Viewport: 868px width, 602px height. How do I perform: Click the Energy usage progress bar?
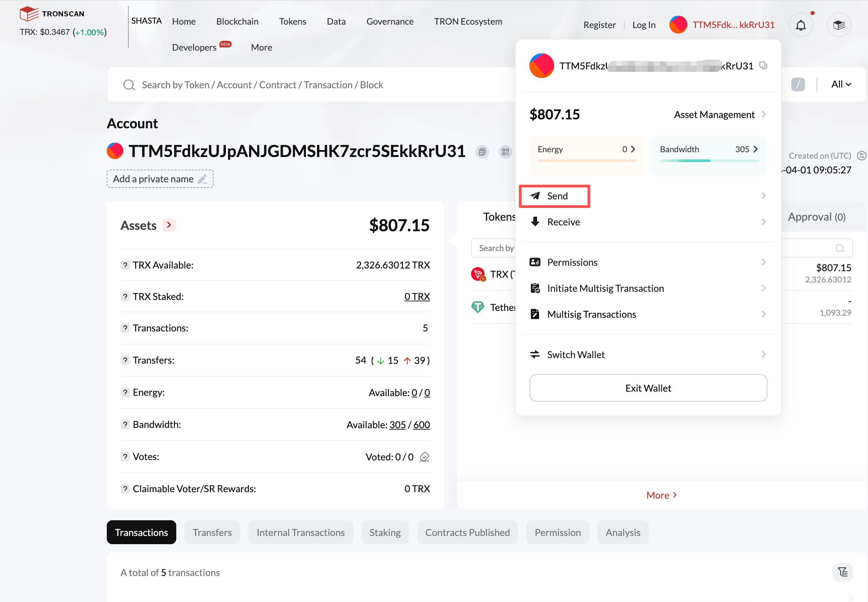pos(587,161)
